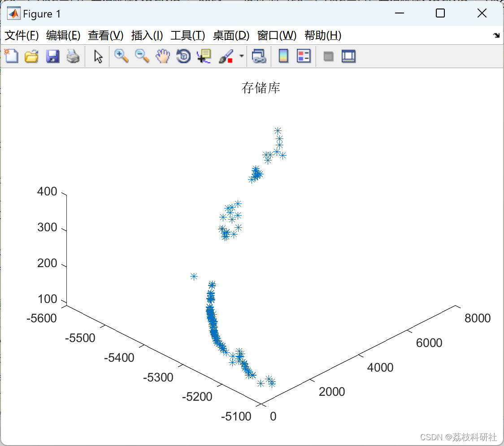Open the 桌面(D) menu

(x=231, y=35)
